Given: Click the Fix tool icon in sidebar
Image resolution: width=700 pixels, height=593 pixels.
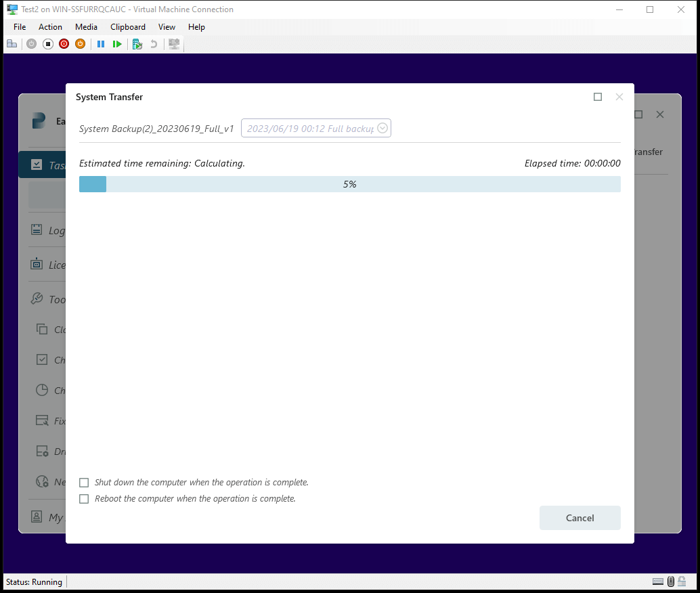Looking at the screenshot, I should (x=42, y=420).
